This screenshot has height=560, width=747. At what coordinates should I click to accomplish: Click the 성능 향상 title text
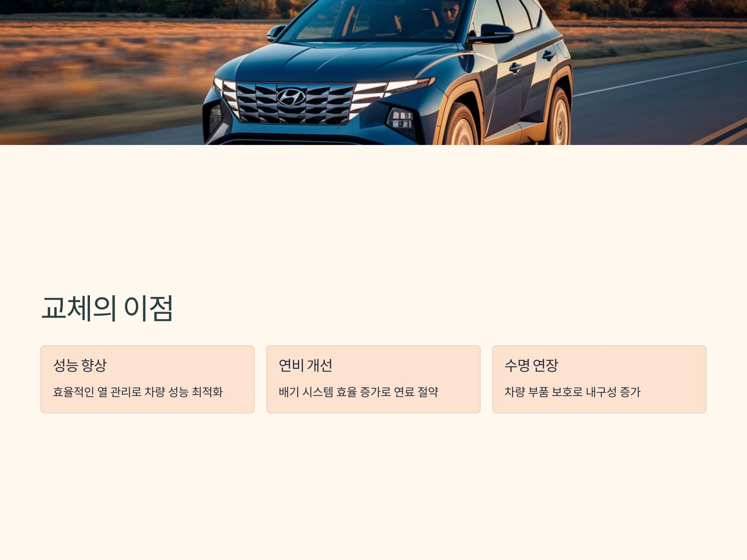[80, 365]
